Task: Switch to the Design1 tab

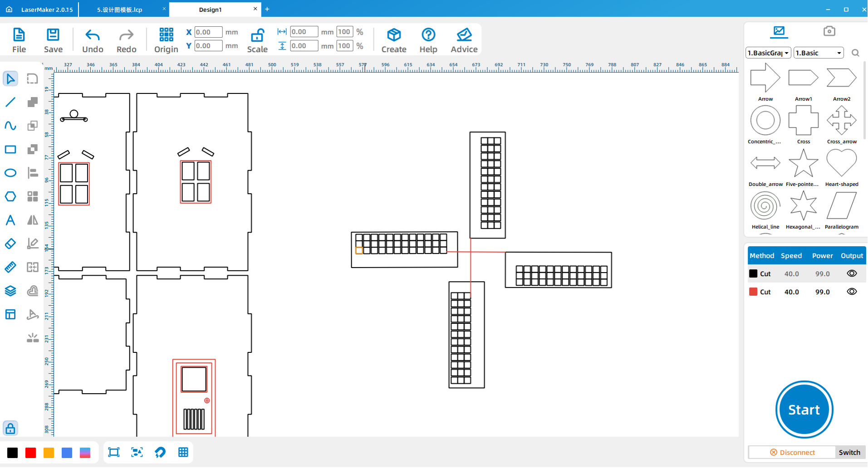Action: (211, 10)
